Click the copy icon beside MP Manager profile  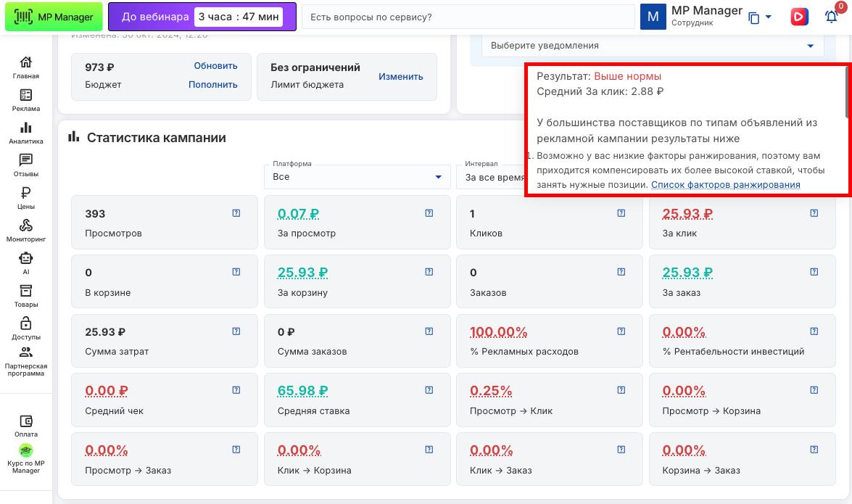click(754, 17)
